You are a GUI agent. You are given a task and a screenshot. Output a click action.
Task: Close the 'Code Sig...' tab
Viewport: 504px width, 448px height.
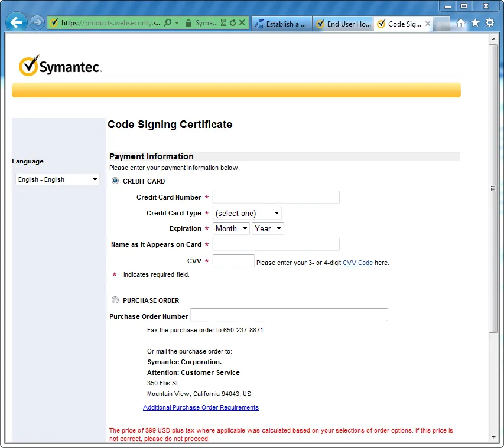click(428, 24)
